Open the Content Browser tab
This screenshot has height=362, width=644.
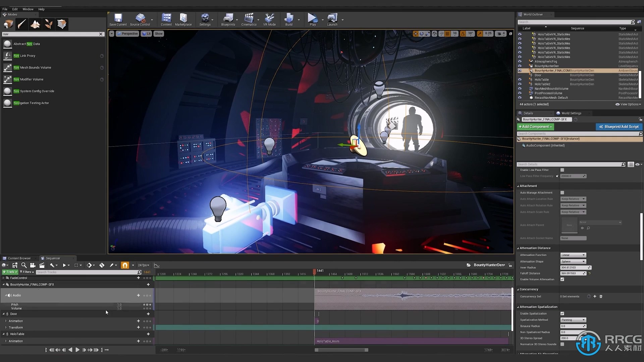[x=18, y=258]
